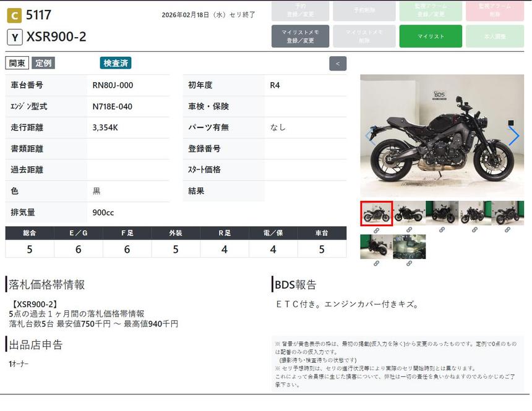The height and width of the screenshot is (411, 532).
Task: Collapse panel with the < button
Action: pyautogui.click(x=338, y=64)
